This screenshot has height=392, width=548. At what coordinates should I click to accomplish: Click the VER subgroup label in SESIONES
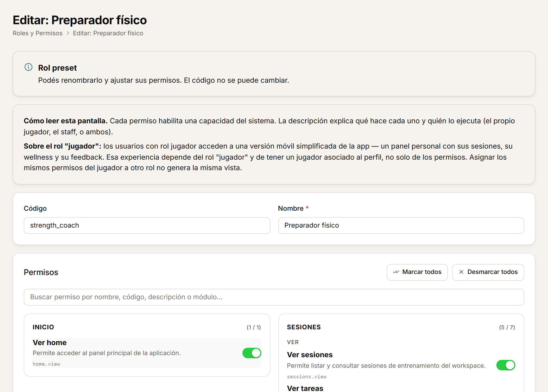293,342
